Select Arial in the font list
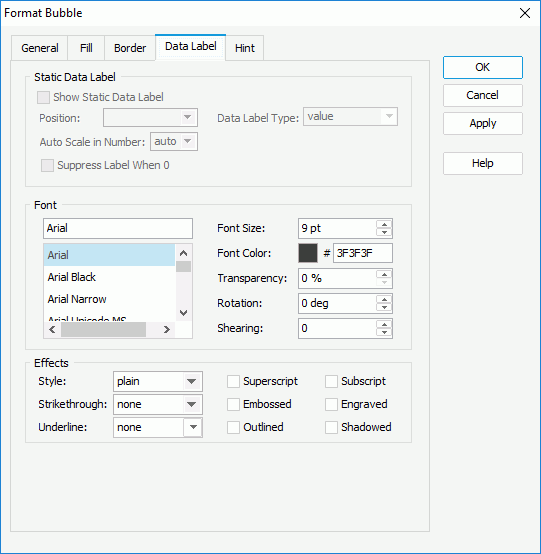 point(109,255)
